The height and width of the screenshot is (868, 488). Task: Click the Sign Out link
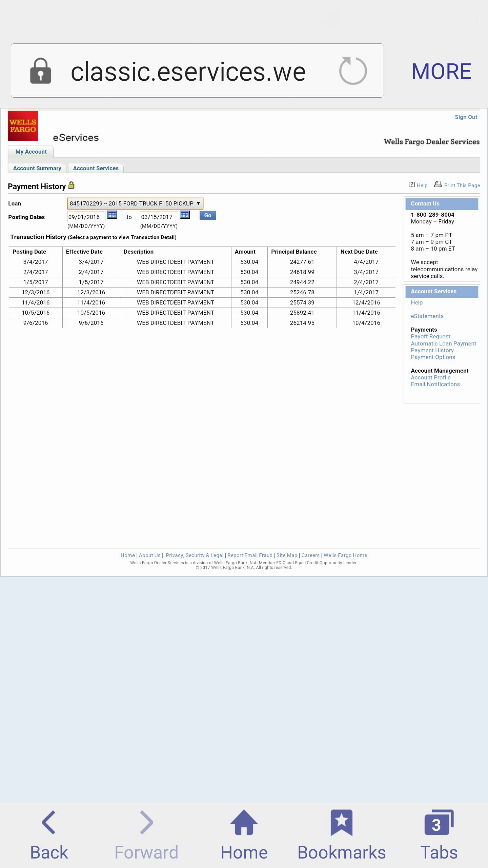[x=466, y=117]
